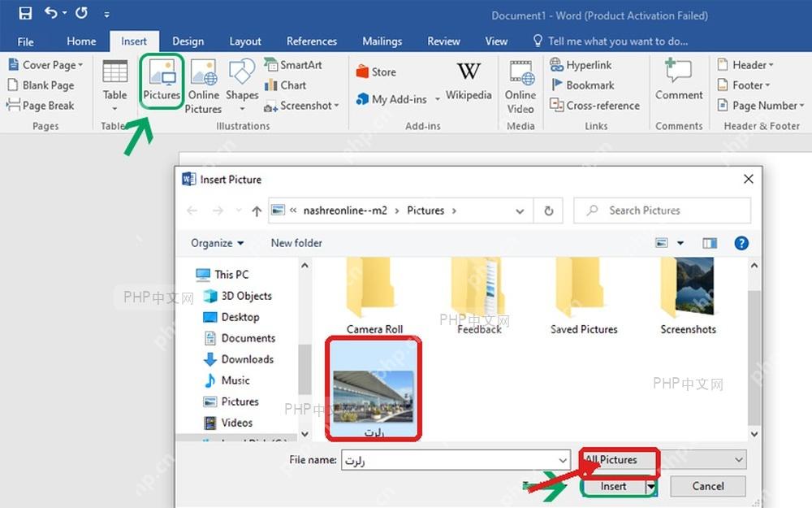812x508 pixels.
Task: Switch to the Design tab
Action: pyautogui.click(x=188, y=41)
